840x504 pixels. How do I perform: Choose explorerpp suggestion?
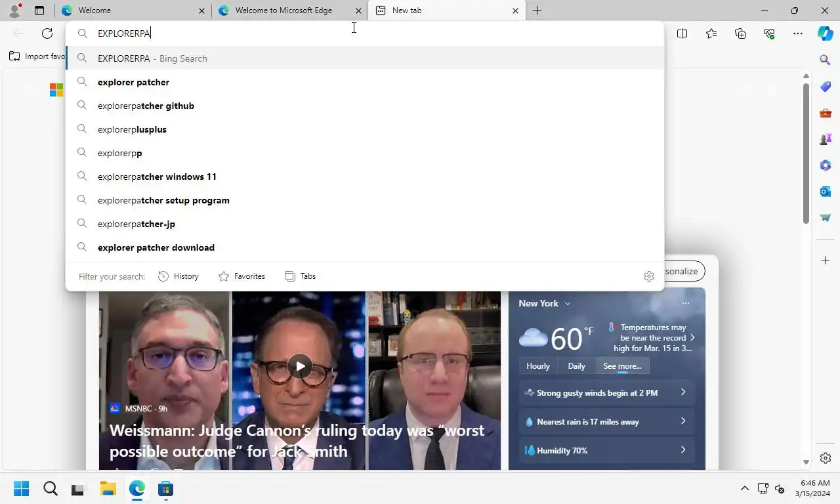pyautogui.click(x=365, y=153)
